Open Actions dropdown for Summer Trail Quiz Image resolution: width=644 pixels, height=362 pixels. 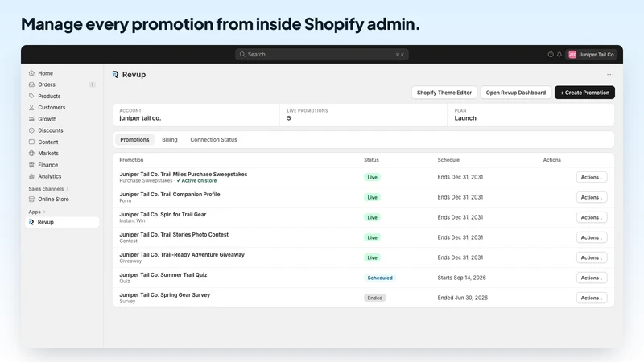click(592, 278)
